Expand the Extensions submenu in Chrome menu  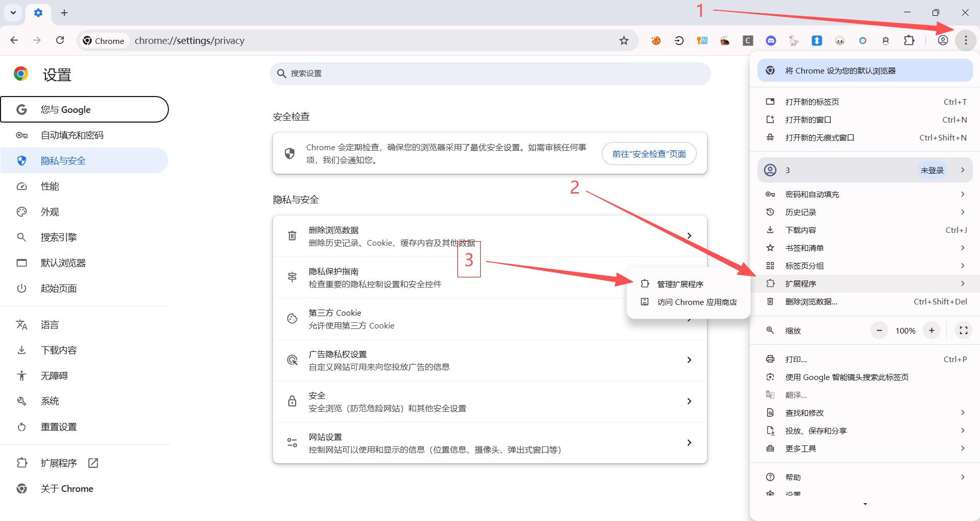coord(865,283)
